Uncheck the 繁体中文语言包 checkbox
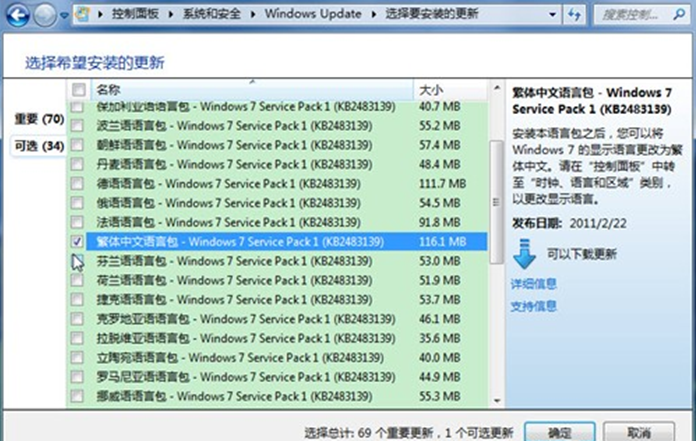This screenshot has height=441, width=699. (78, 241)
